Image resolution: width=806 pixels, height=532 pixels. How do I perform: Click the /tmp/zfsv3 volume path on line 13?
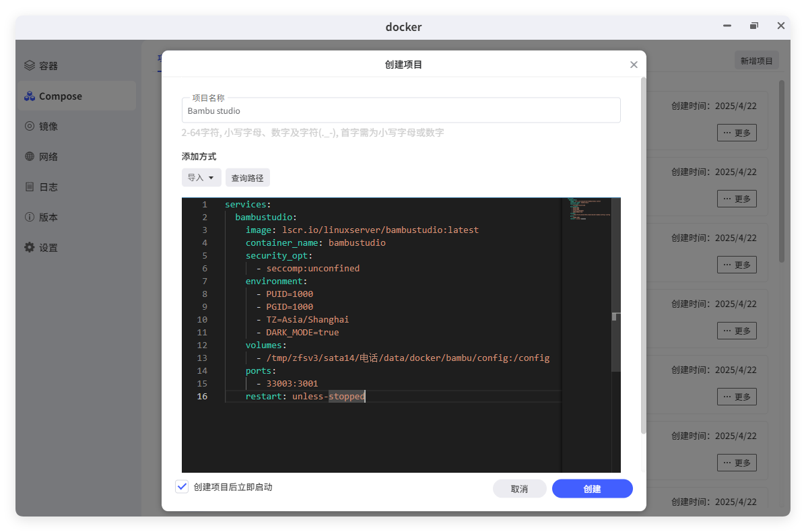pos(407,358)
